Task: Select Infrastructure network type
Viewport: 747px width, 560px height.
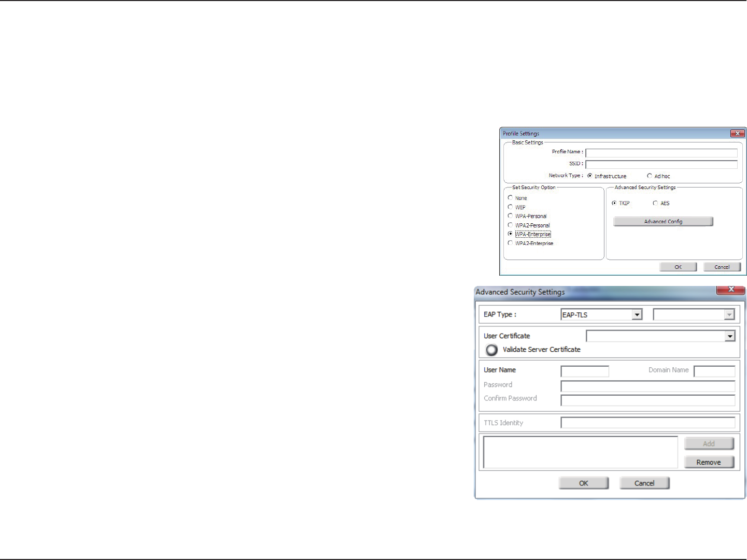Action: coord(590,176)
